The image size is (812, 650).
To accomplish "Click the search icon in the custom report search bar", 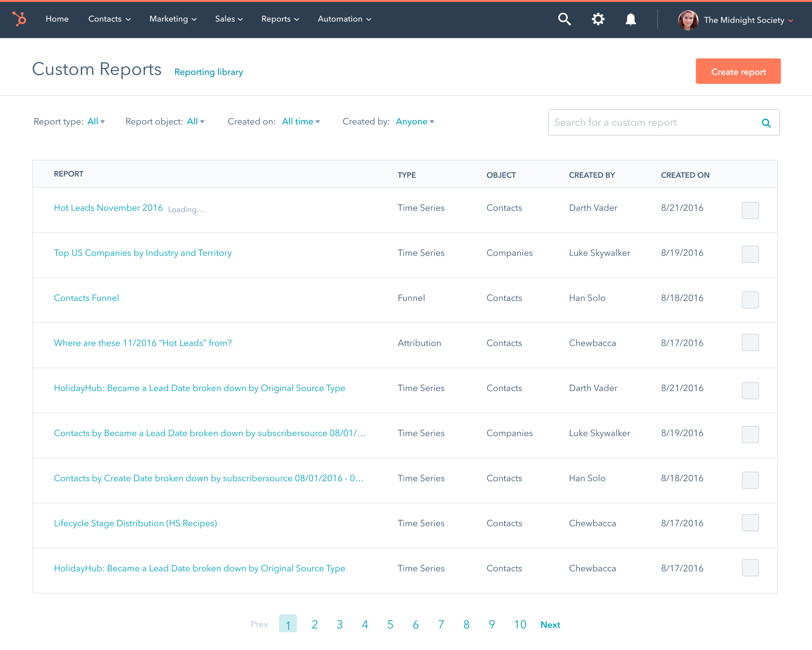I will 767,123.
